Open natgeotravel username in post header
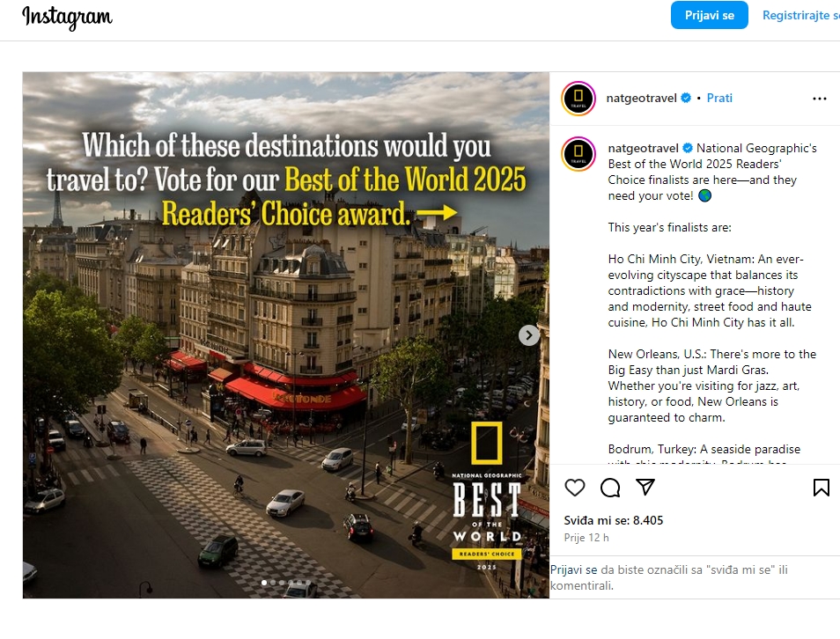Screen dimensions: 840x639 coord(641,98)
